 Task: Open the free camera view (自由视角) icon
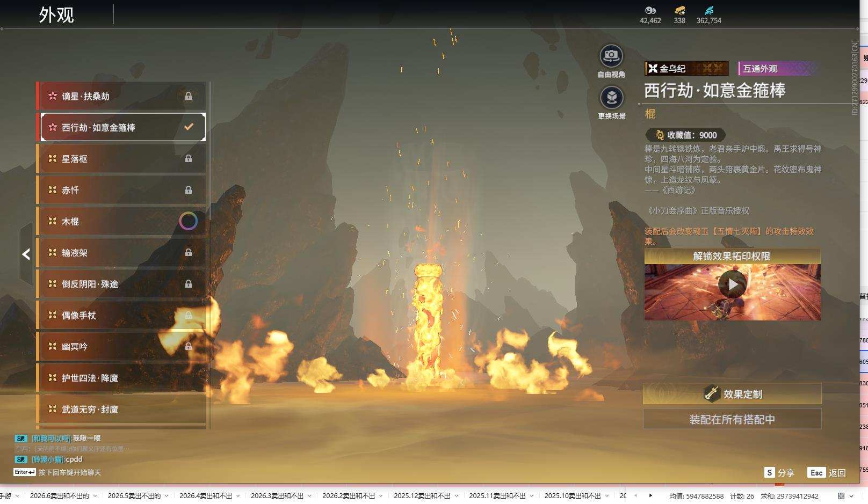[x=611, y=56]
